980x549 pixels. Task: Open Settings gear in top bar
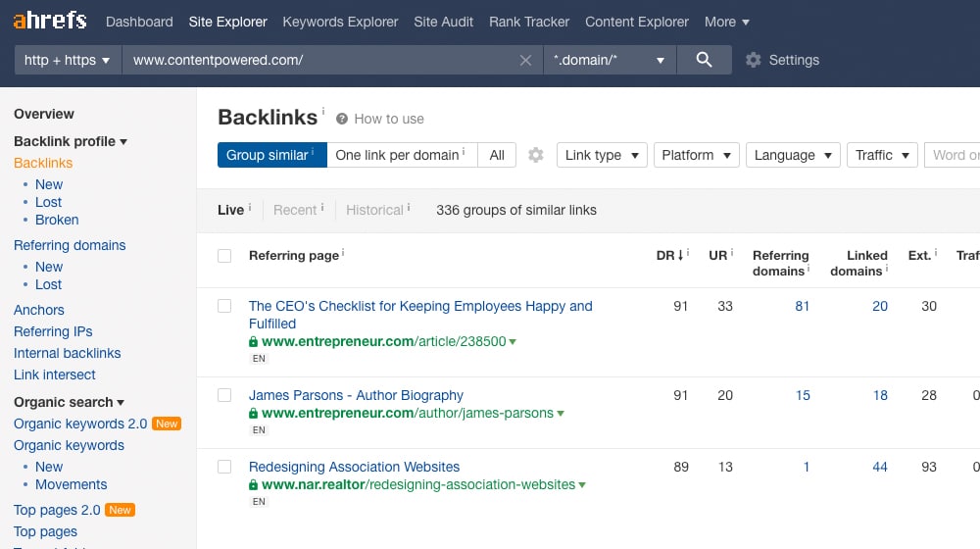coord(753,60)
